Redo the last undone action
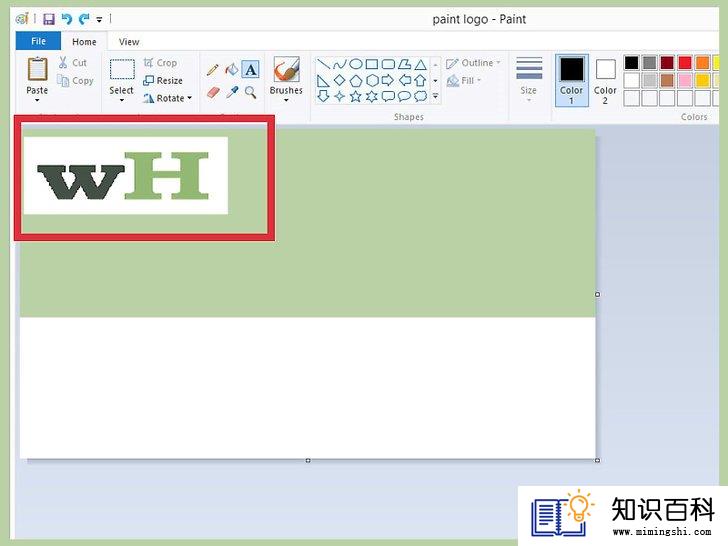Image resolution: width=728 pixels, height=546 pixels. coord(84,19)
